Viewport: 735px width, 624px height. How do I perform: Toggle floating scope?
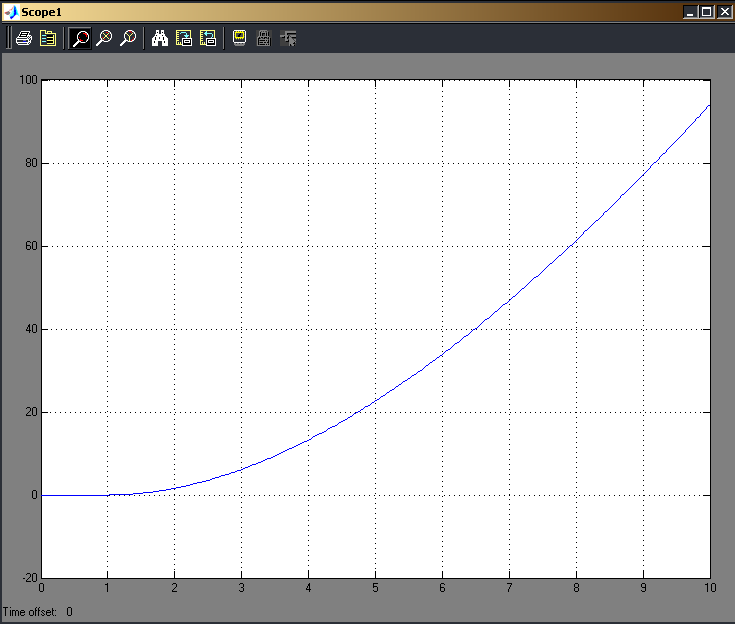[x=240, y=38]
